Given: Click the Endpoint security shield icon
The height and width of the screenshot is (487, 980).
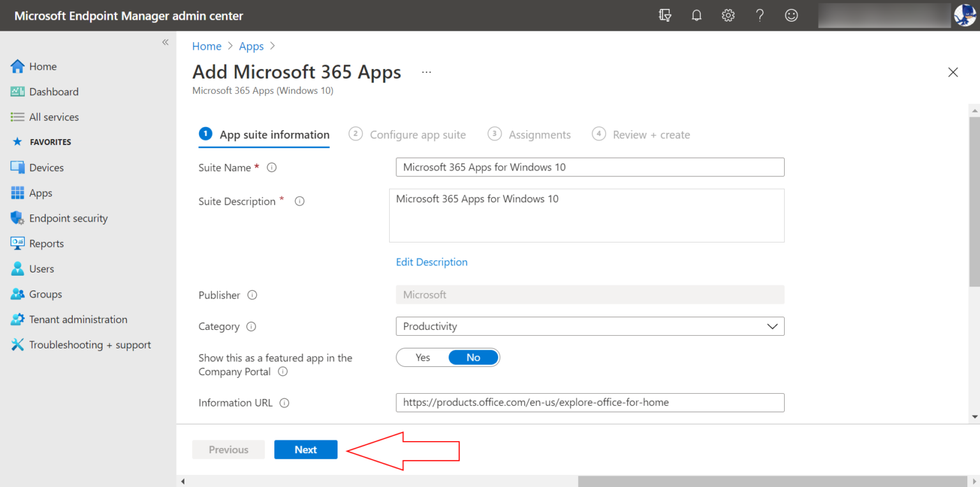Looking at the screenshot, I should (x=17, y=218).
